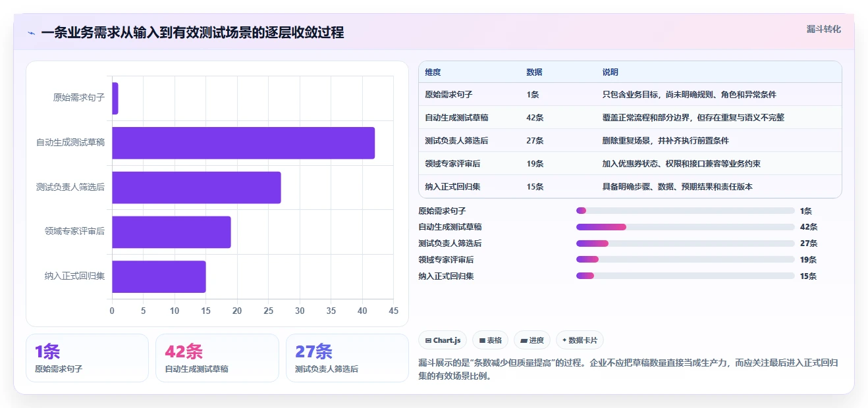Screen dimensions: 868x408
Task: Click the 测试负责人筛选后 progress bar
Action: tap(685, 243)
